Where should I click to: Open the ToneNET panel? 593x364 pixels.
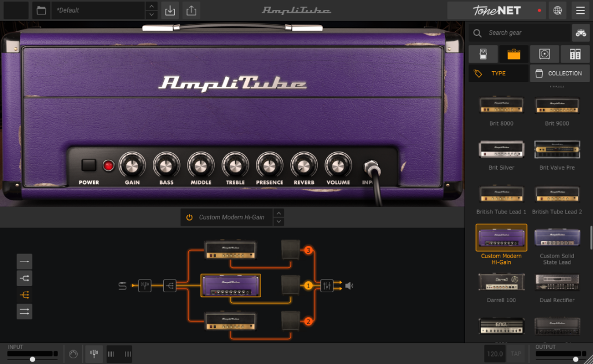point(497,10)
